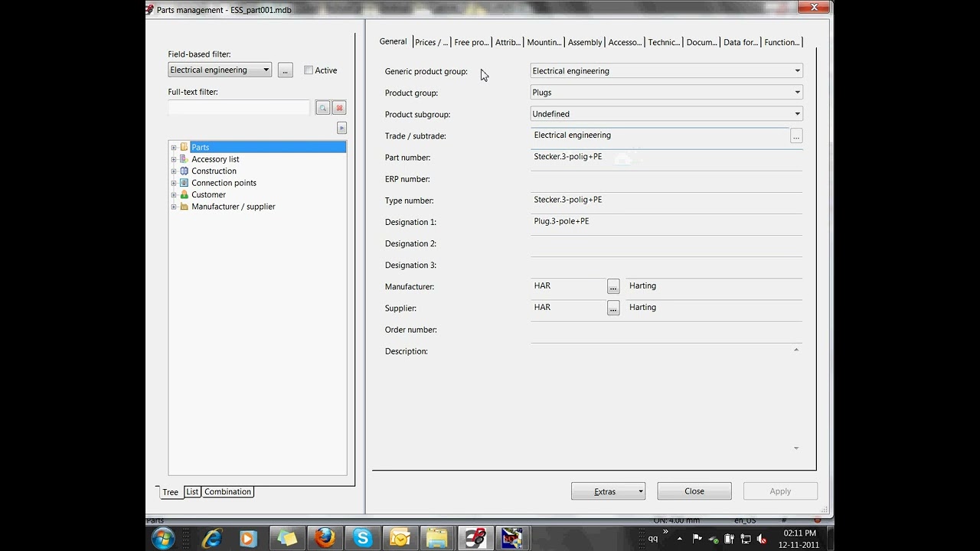Viewport: 980px width, 551px height.
Task: Click the small arrow button below the search buttons
Action: point(341,128)
